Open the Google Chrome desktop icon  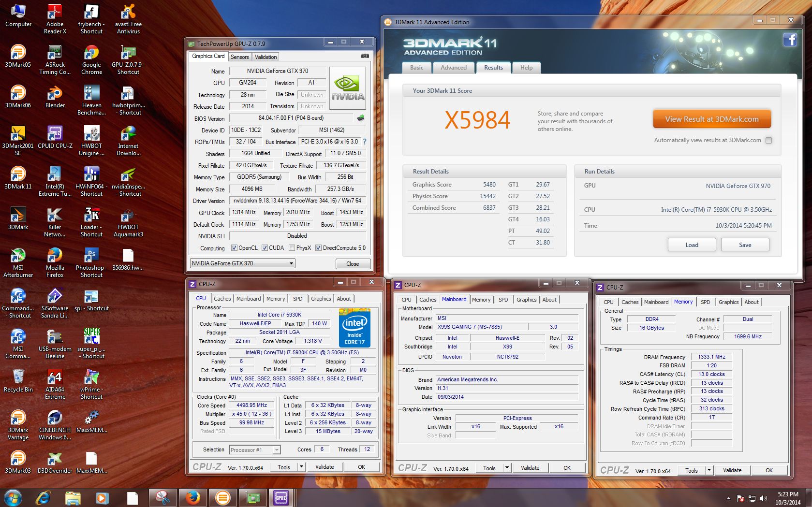tap(91, 59)
